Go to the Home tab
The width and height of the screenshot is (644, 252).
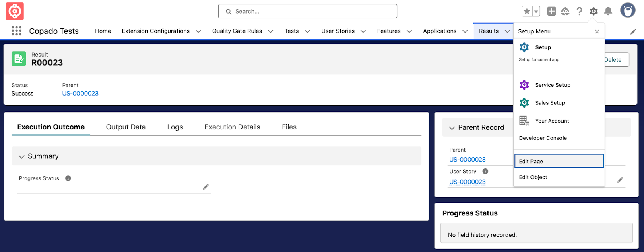point(103,31)
